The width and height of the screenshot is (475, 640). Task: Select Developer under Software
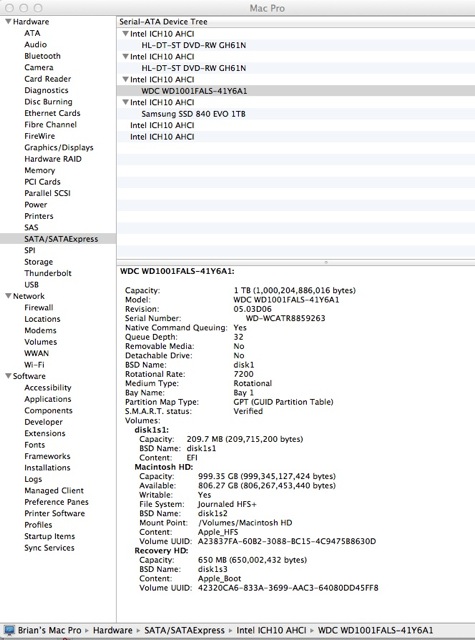pos(43,422)
